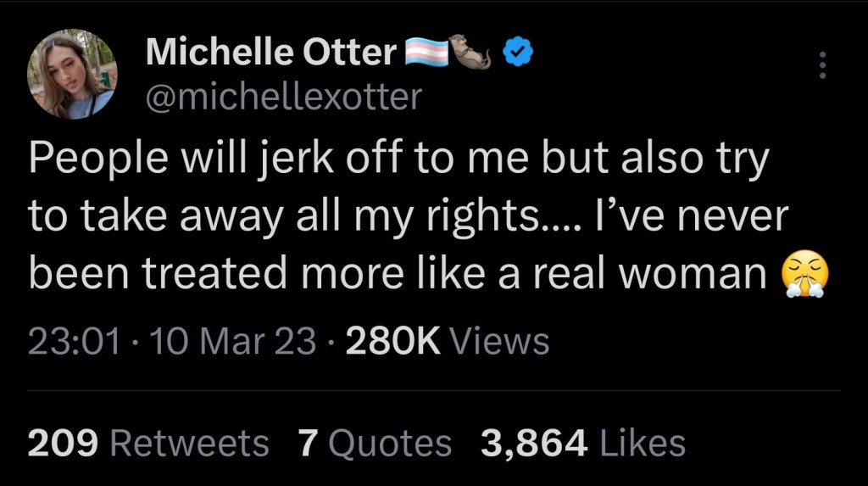Show the 3,864 Likes list
Image resolution: width=868 pixels, height=486 pixels.
click(582, 442)
